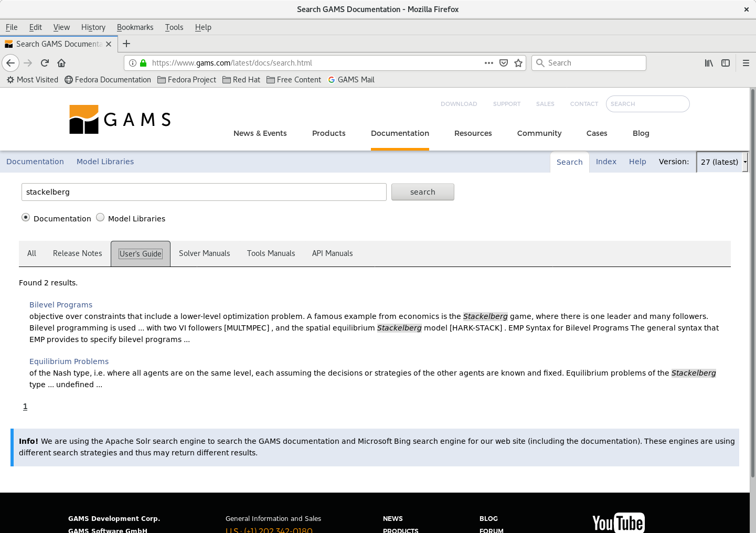Viewport: 756px width, 533px height.
Task: Open the View menu
Action: [x=61, y=27]
